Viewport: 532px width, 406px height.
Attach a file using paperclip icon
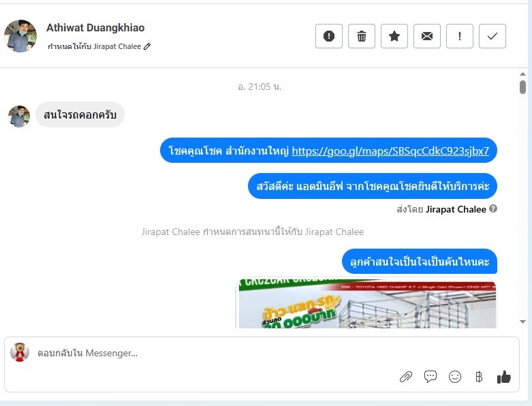point(406,377)
